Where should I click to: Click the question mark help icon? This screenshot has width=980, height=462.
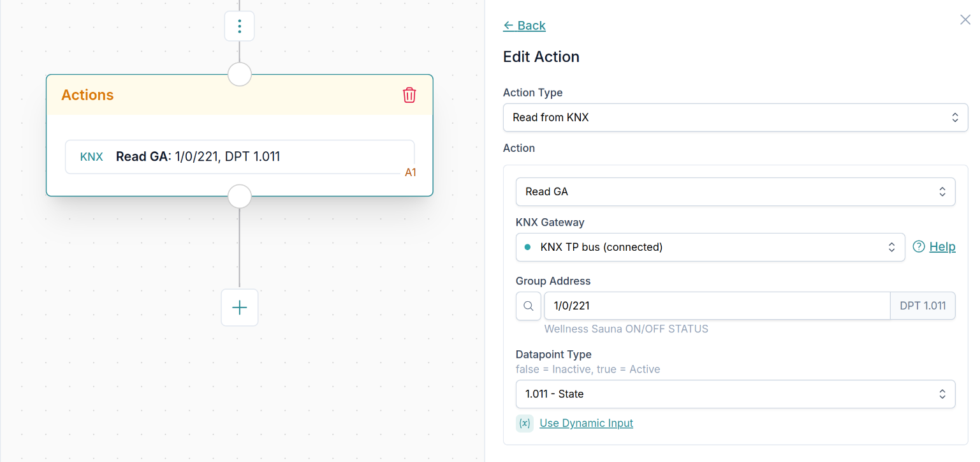click(x=919, y=247)
